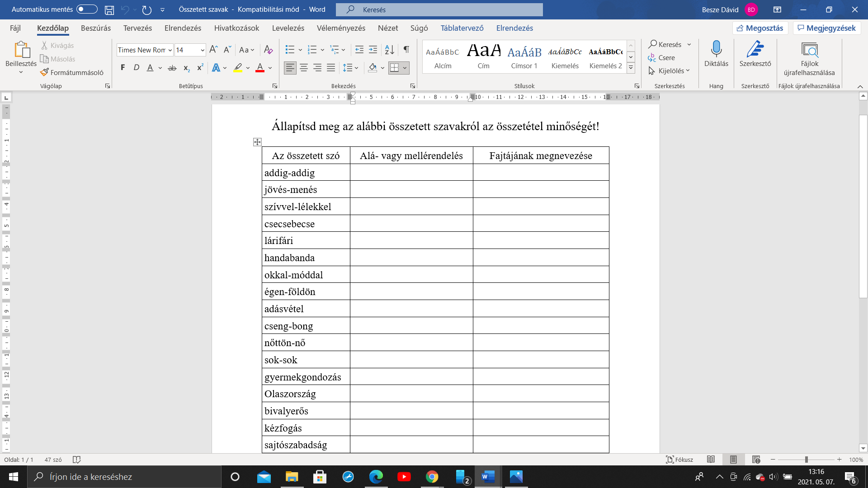Click the zoom slider in status bar

pos(806,460)
